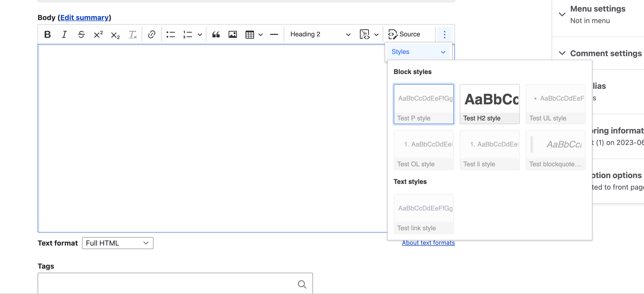Toggle bold formatting
Viewport: 644px width, 294px height.
(47, 34)
